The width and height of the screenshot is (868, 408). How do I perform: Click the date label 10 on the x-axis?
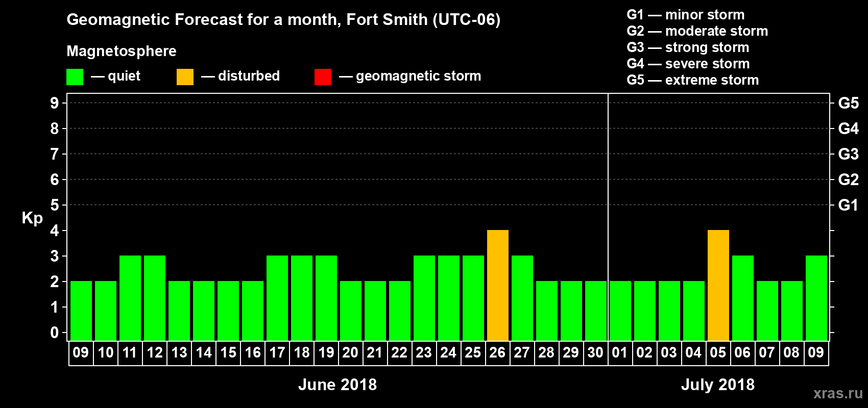pyautogui.click(x=106, y=352)
